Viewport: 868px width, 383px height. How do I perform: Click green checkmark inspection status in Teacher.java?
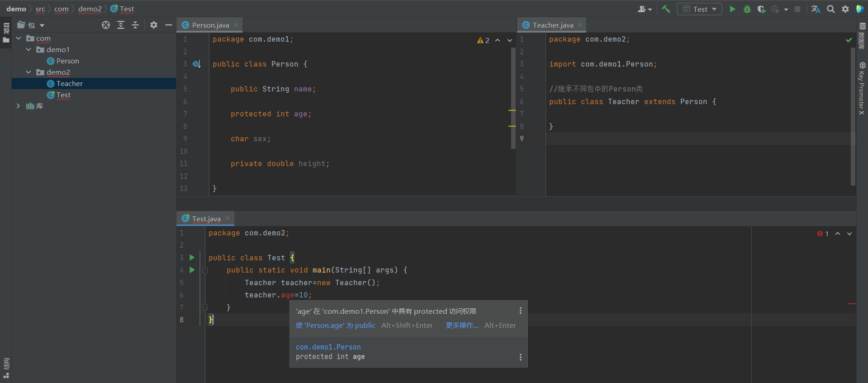(849, 40)
